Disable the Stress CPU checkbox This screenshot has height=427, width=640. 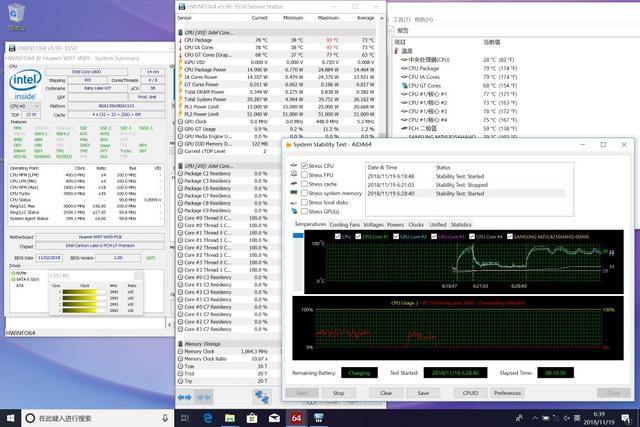[305, 165]
